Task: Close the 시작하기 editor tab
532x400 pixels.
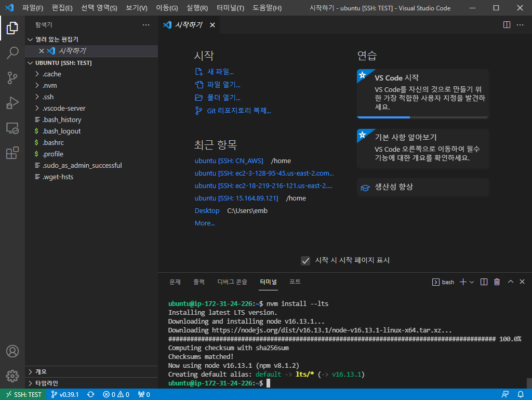Action: (212, 25)
